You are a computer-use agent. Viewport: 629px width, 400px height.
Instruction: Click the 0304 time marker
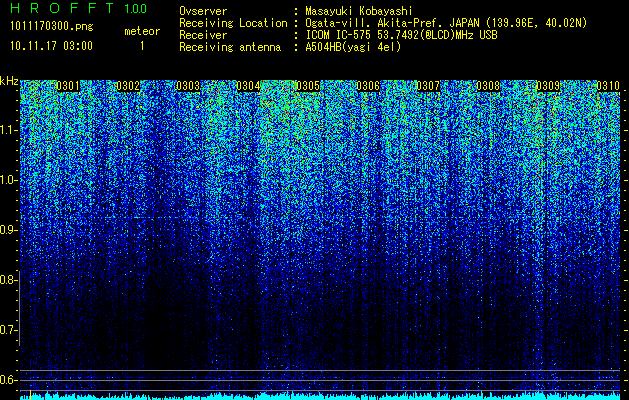248,86
